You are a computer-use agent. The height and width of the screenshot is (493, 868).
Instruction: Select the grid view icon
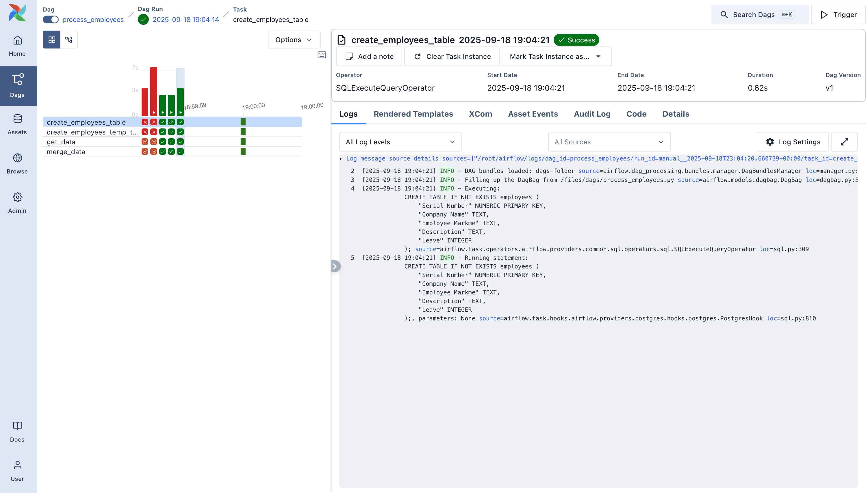click(x=51, y=39)
